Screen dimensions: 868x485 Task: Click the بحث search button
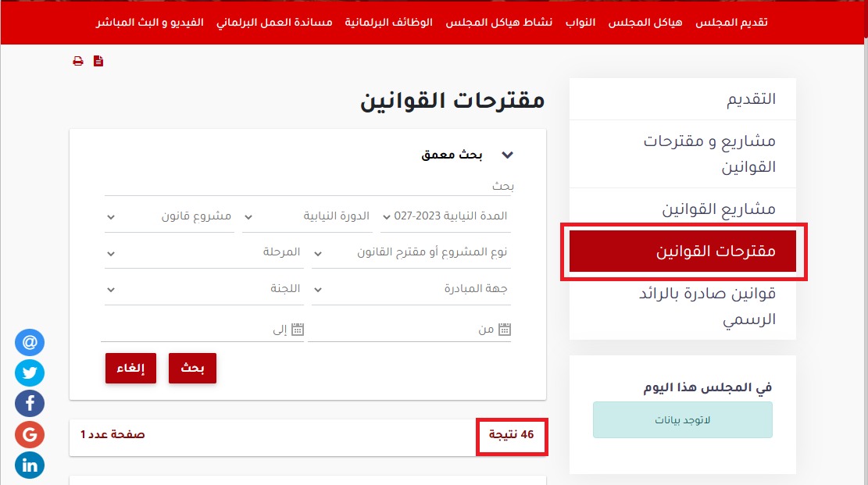click(192, 367)
